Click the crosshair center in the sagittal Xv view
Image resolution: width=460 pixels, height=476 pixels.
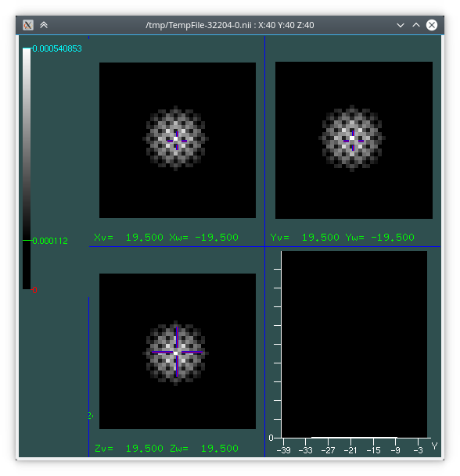click(x=177, y=141)
